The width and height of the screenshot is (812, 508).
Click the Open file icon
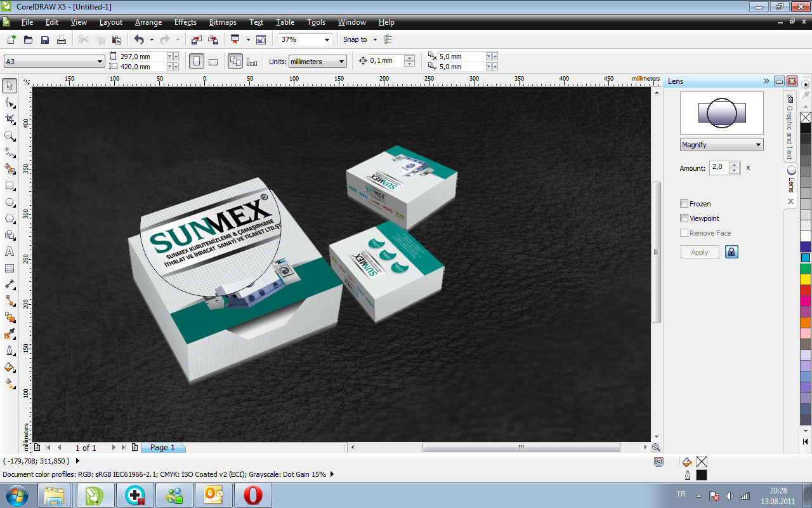point(28,39)
